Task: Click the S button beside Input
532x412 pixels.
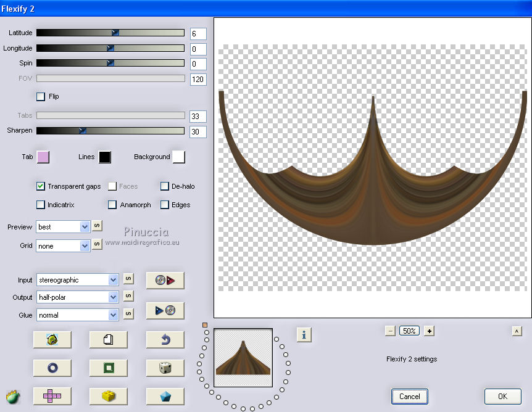Action: click(128, 279)
